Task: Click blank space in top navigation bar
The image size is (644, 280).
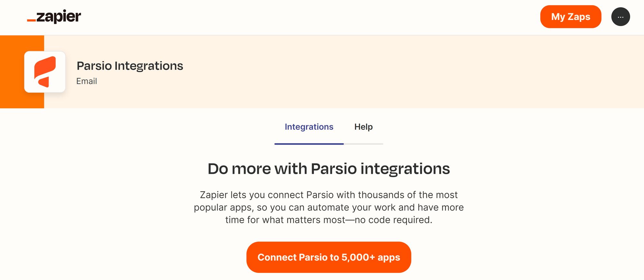Action: point(290,17)
